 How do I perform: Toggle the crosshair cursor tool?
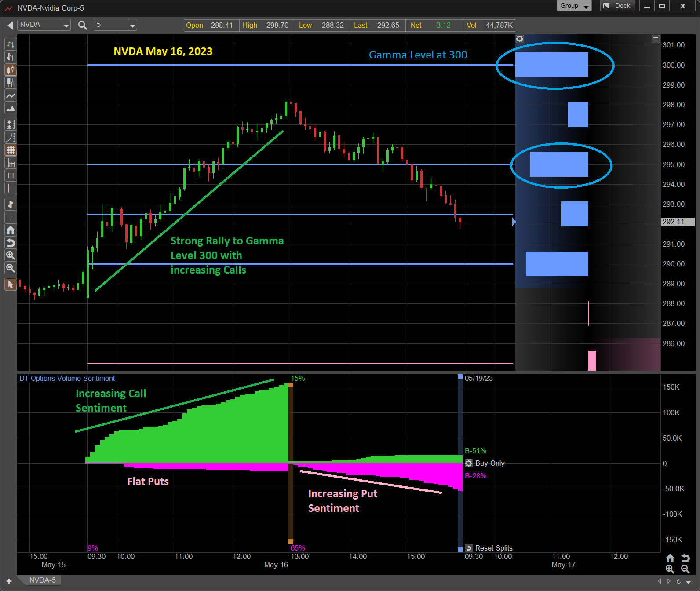(x=11, y=188)
